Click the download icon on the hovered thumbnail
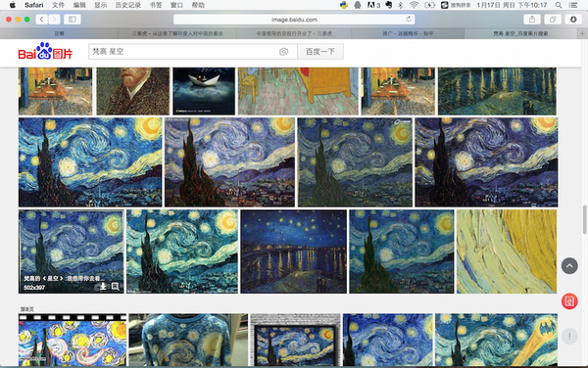Image resolution: width=588 pixels, height=368 pixels. [103, 287]
